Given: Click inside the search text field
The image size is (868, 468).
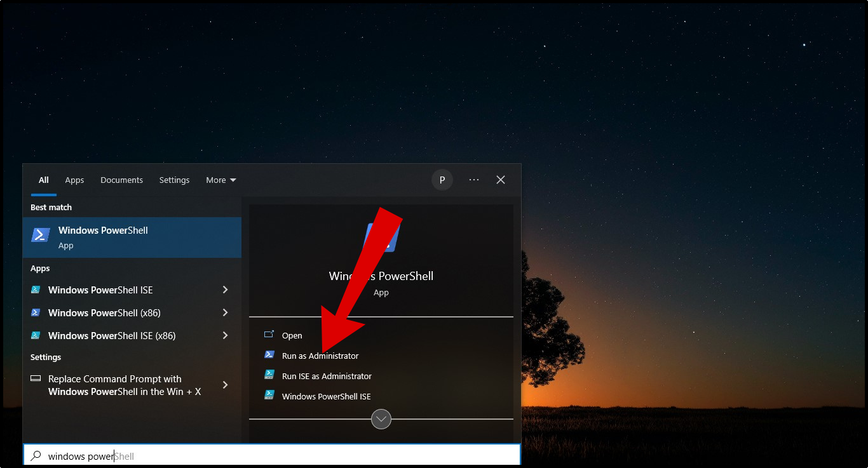Looking at the screenshot, I should [x=272, y=456].
